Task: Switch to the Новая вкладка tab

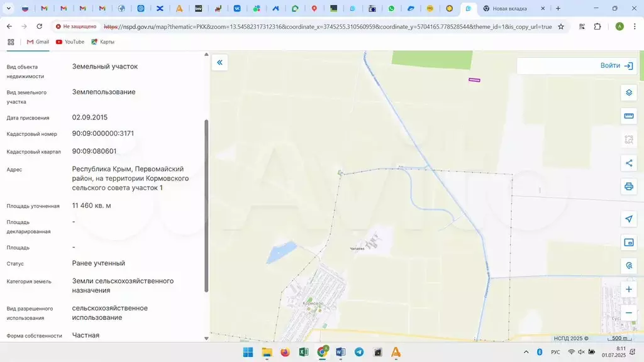Action: coord(509,8)
